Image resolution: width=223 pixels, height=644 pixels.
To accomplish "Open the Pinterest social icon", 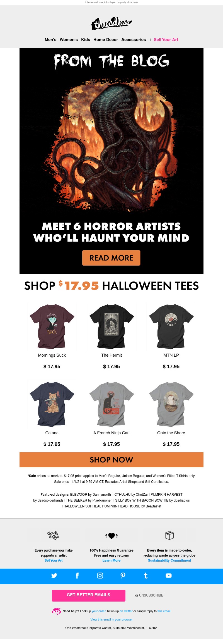I will pos(123,576).
